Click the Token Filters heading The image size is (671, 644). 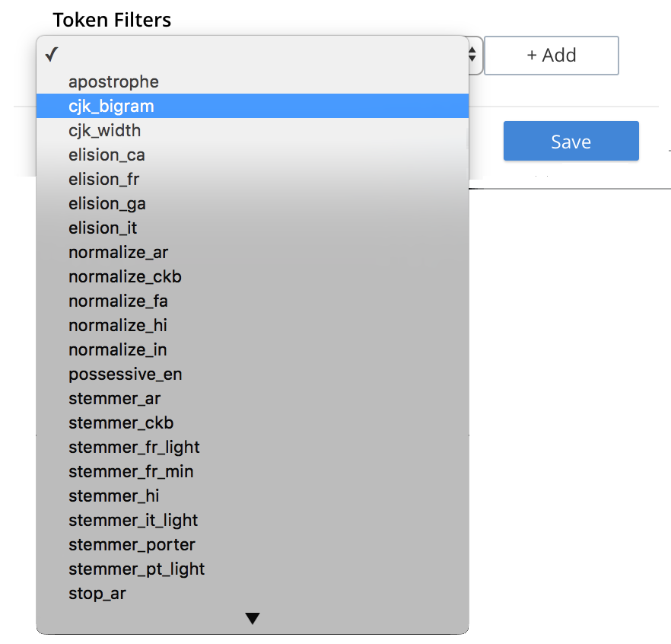click(x=111, y=20)
